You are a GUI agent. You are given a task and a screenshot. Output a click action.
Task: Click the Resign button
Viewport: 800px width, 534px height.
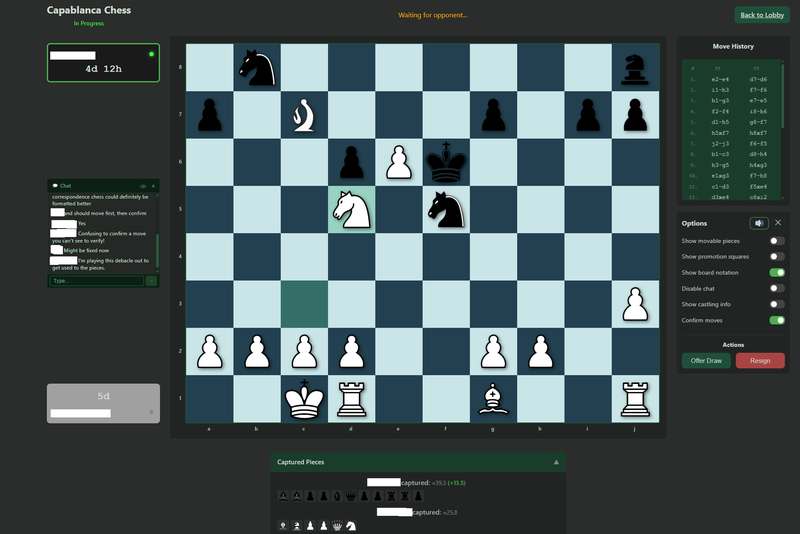tap(760, 361)
